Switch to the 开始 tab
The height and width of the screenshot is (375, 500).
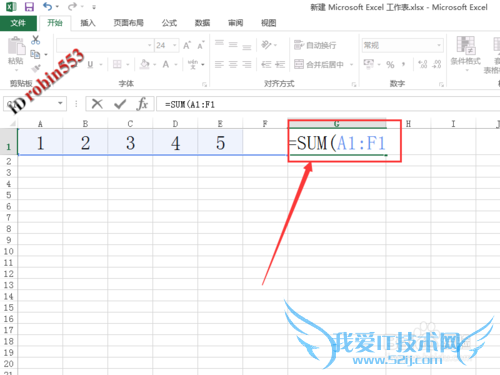pyautogui.click(x=55, y=23)
